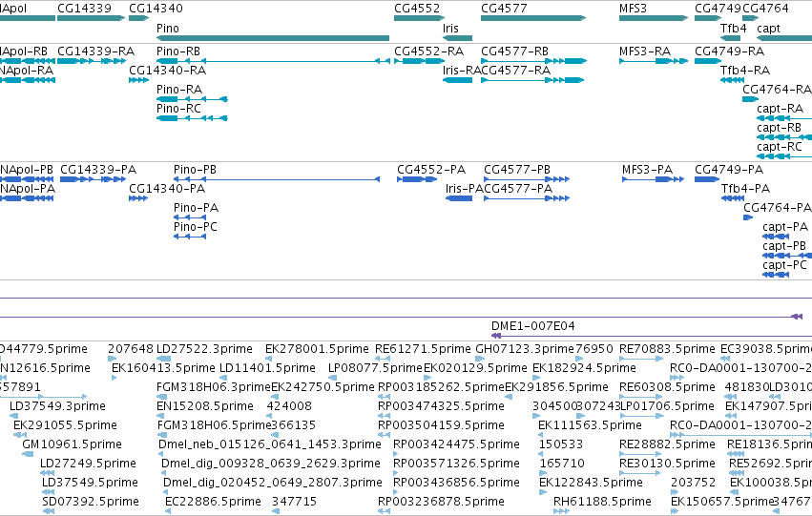The height and width of the screenshot is (516, 812).
Task: Click the EK122843.5prime EST label
Action: (x=591, y=483)
